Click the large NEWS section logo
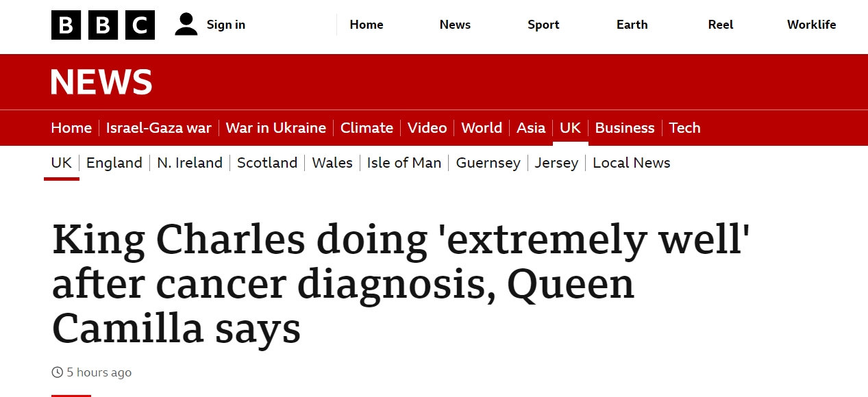This screenshot has width=868, height=397. [101, 82]
